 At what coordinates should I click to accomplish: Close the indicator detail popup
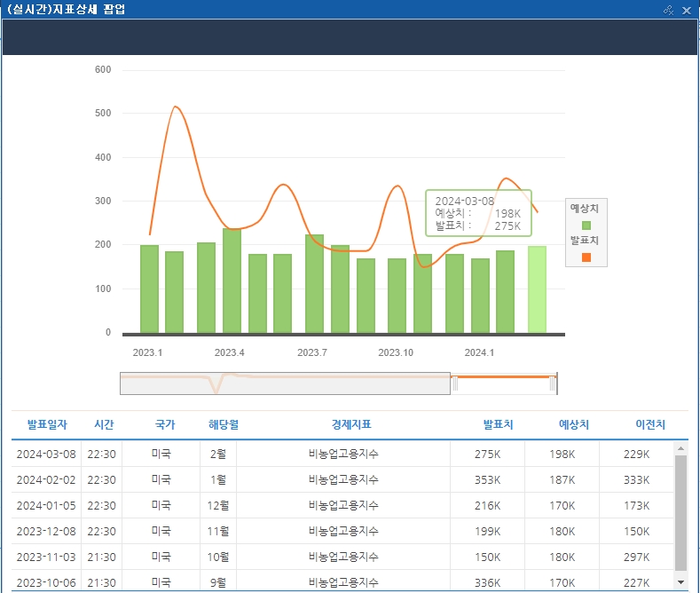click(687, 9)
